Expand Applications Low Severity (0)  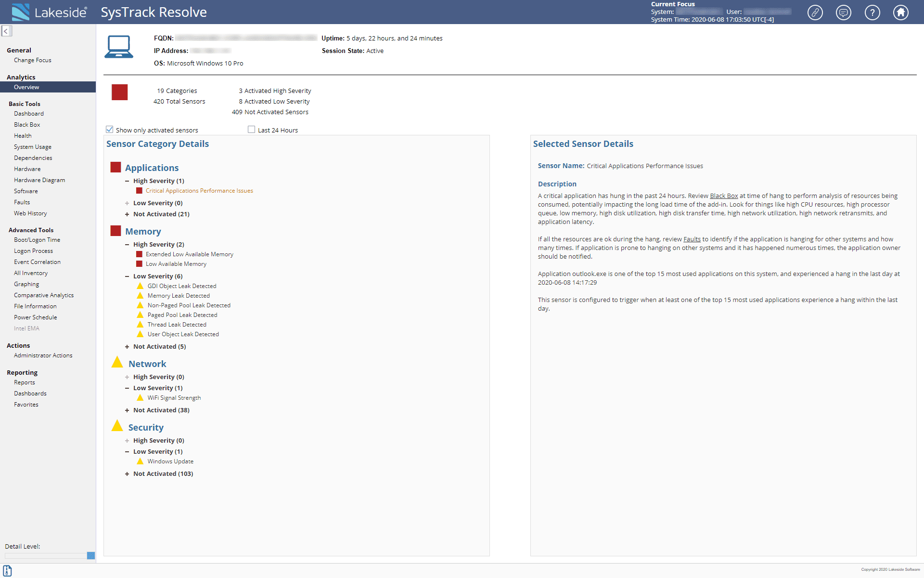(x=127, y=203)
